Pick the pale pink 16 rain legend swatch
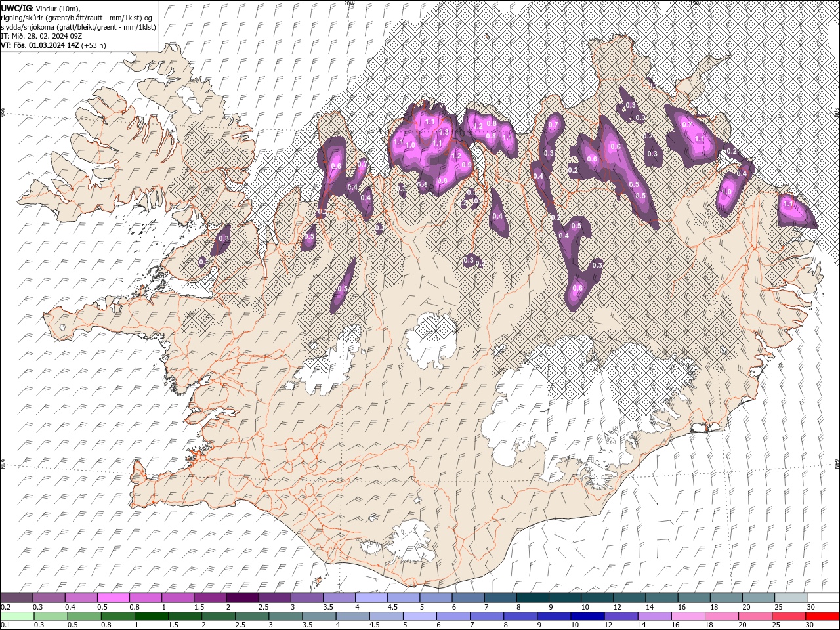840x630 pixels. coord(689,616)
